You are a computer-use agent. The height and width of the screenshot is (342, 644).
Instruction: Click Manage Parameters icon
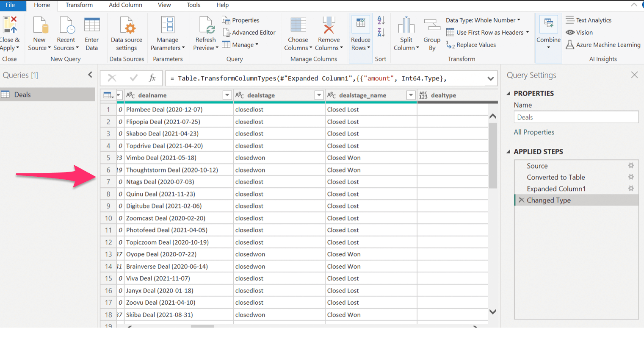click(x=168, y=25)
